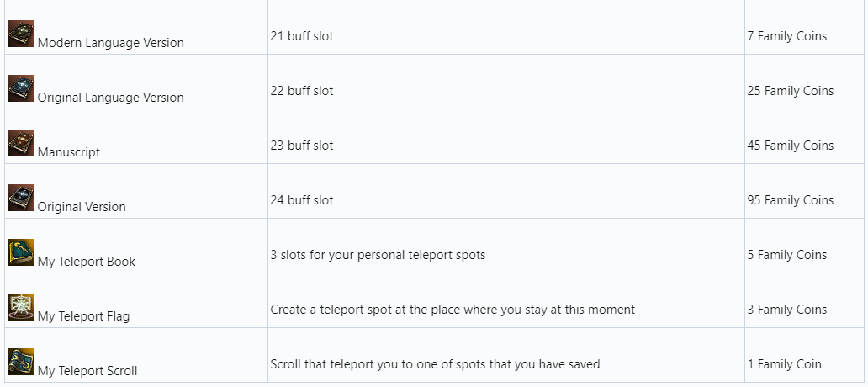Click the Original Version book icon
The image size is (868, 387).
(x=21, y=198)
